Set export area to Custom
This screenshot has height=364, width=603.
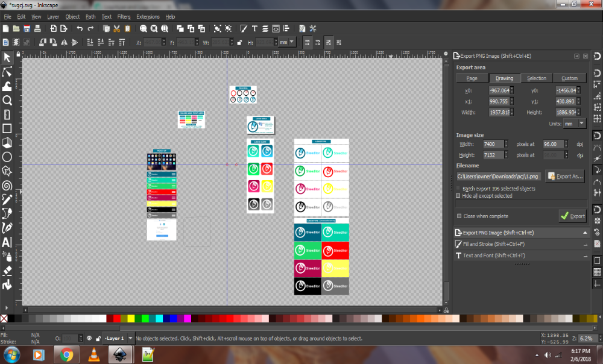click(569, 78)
